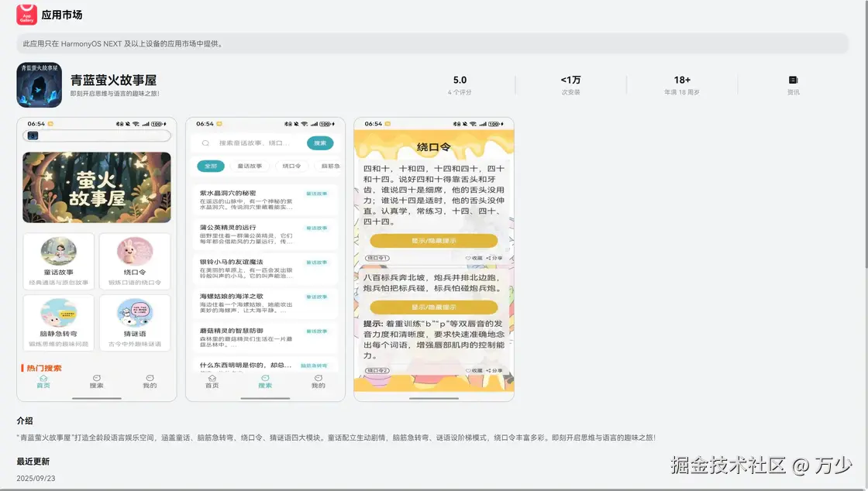
Task: Click 收藏 under 绕口令1
Action: (474, 258)
